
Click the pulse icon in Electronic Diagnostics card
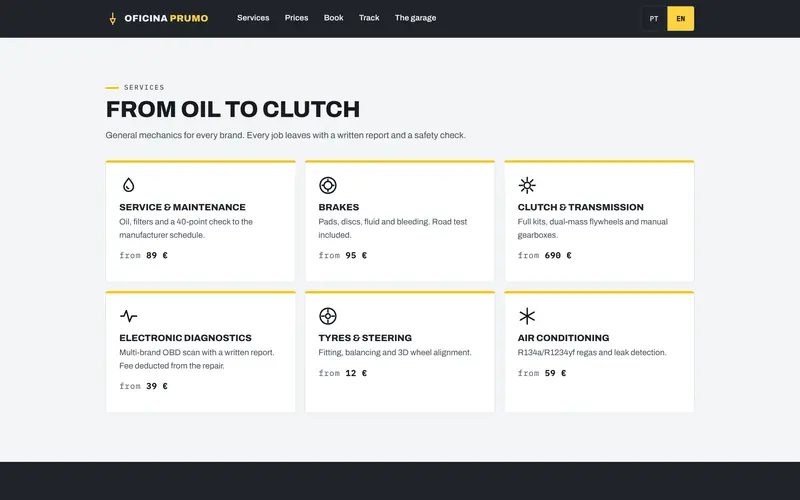tap(129, 316)
